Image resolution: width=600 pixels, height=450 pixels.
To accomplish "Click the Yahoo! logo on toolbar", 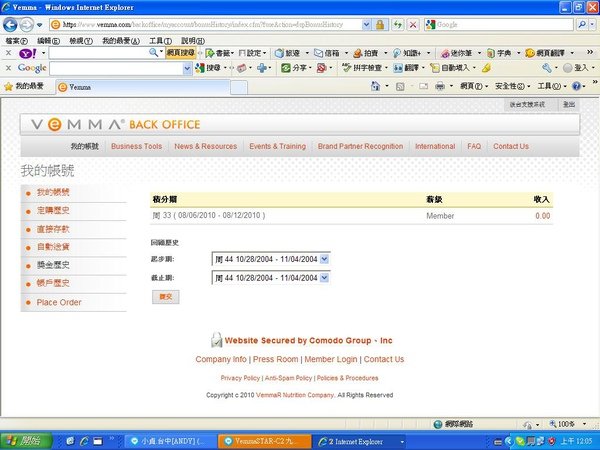I will (28, 53).
